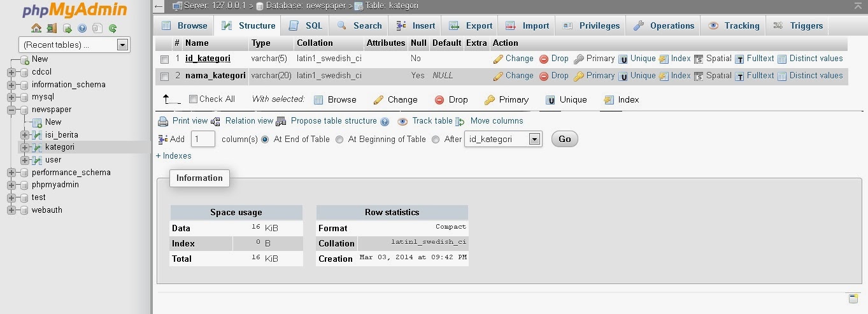Viewport: 868px width, 314px height.
Task: Switch to the Browse tab
Action: click(184, 26)
